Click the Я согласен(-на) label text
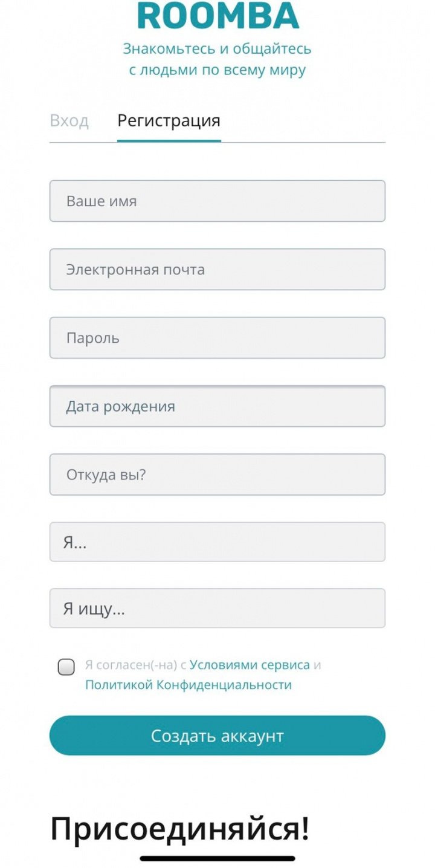435x868 pixels. [132, 666]
